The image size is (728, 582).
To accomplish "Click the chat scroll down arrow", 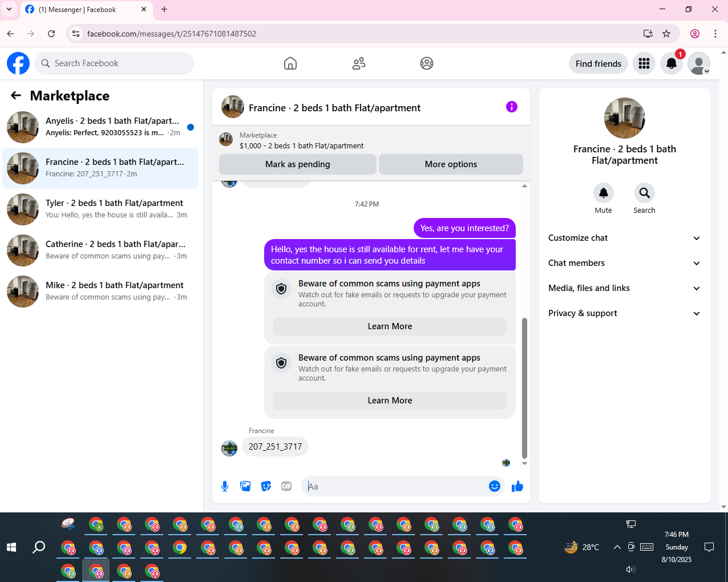I will point(524,463).
